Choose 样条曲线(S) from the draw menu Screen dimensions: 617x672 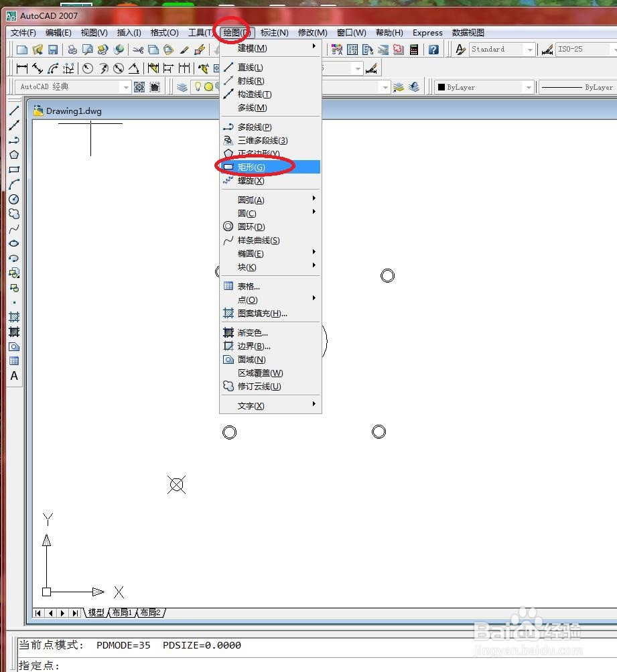coord(271,240)
